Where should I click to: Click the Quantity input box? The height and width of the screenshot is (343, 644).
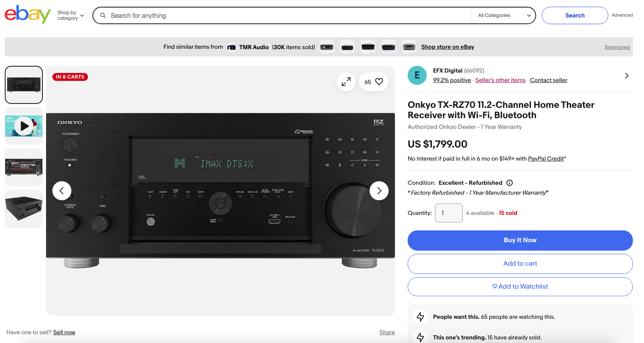449,213
